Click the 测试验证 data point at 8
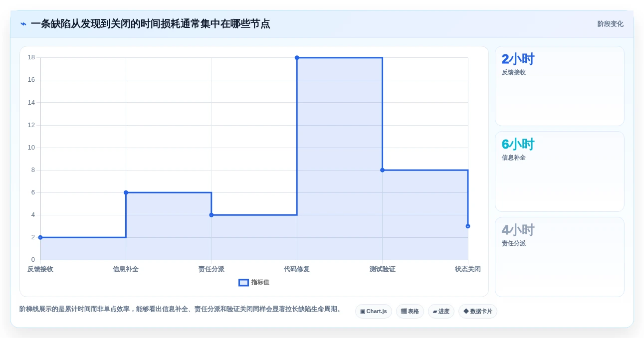Viewport: 644px width, 338px height. coord(383,170)
